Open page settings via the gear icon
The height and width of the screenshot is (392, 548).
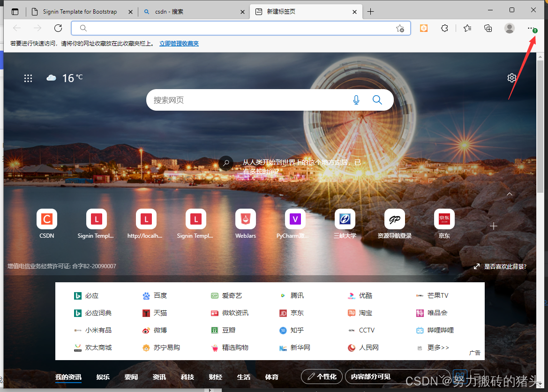point(511,78)
